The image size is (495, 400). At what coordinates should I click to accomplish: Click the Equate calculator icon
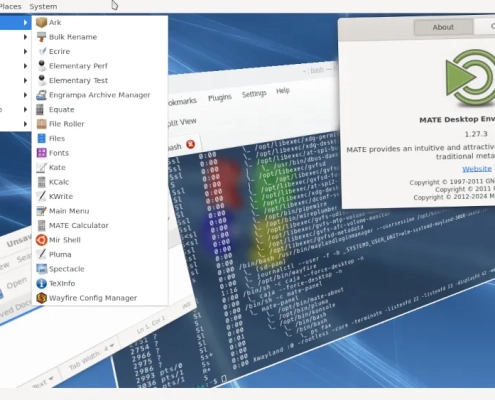coord(40,109)
